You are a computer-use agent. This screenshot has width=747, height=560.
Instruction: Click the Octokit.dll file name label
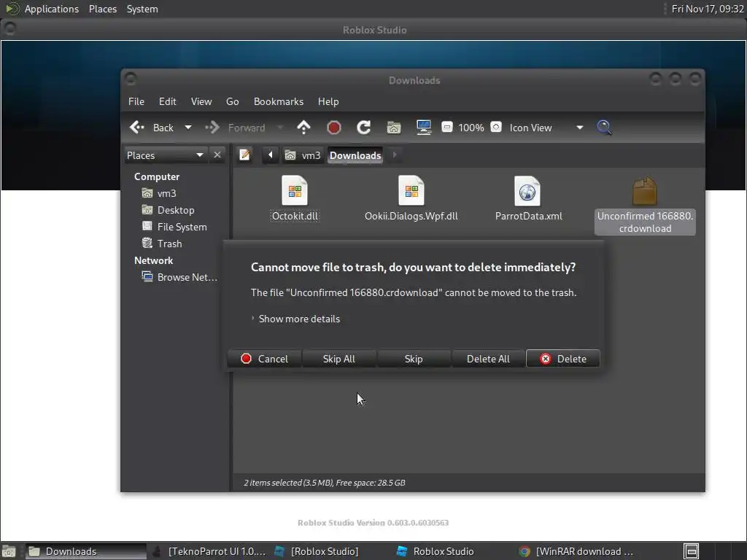(295, 216)
